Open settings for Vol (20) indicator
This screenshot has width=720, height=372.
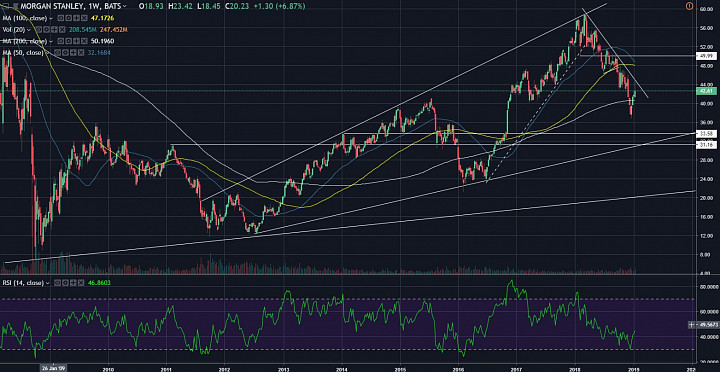click(x=46, y=30)
